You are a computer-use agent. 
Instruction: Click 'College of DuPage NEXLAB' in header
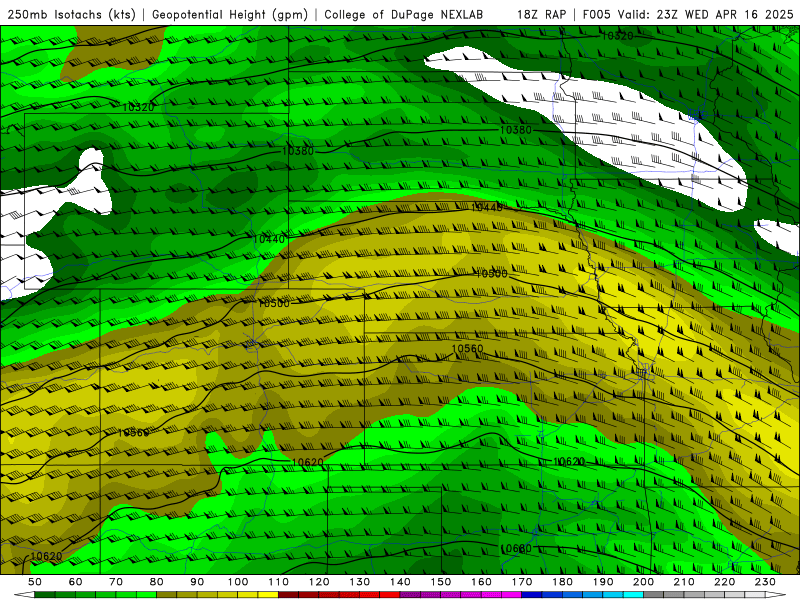coord(403,14)
